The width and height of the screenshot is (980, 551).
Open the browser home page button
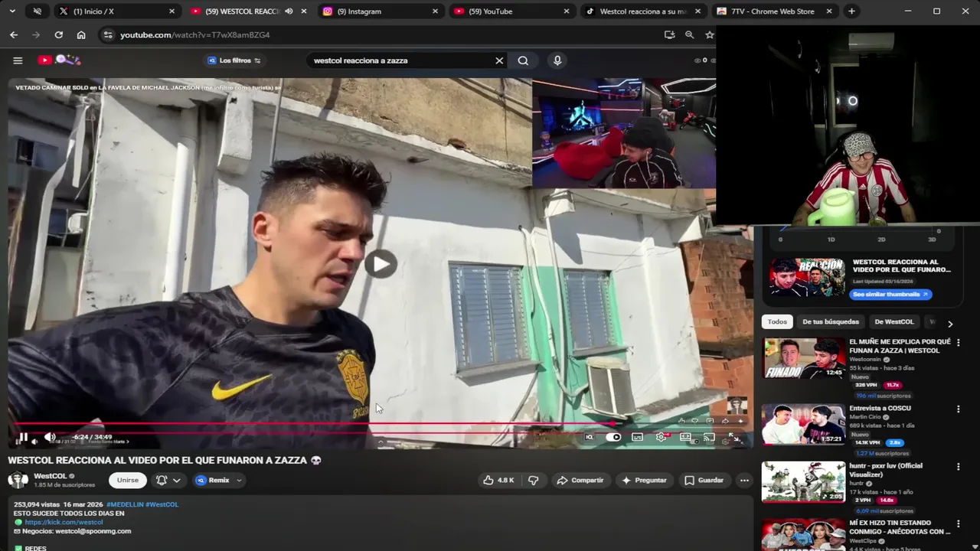pos(81,34)
